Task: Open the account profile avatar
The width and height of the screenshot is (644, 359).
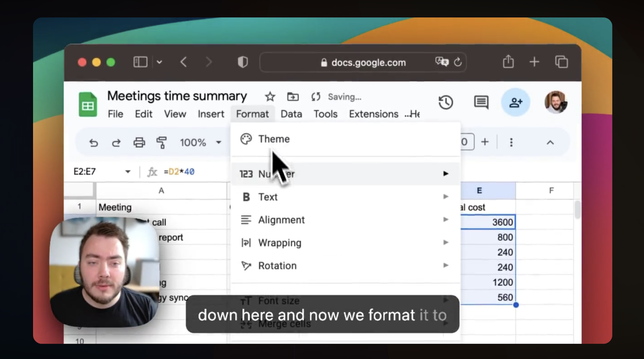Action: (x=556, y=102)
